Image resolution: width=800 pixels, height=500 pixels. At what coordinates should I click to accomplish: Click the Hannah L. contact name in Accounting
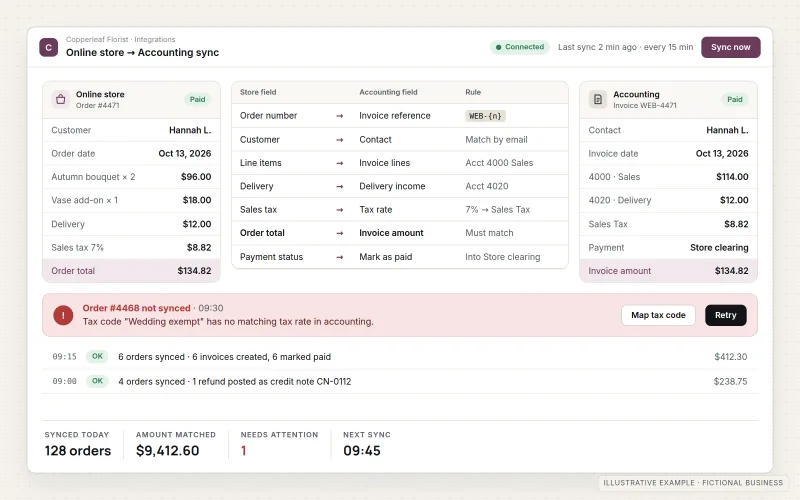(x=728, y=131)
